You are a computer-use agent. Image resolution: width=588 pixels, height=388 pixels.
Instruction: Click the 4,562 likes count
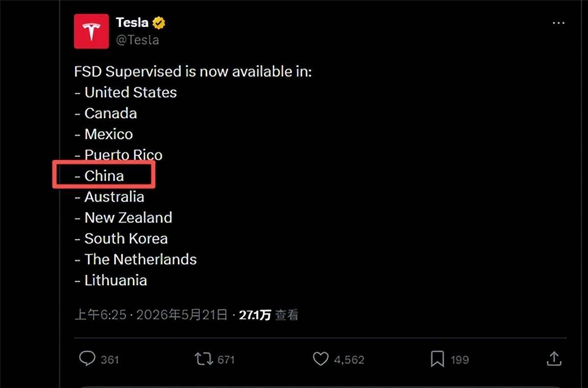tap(349, 360)
